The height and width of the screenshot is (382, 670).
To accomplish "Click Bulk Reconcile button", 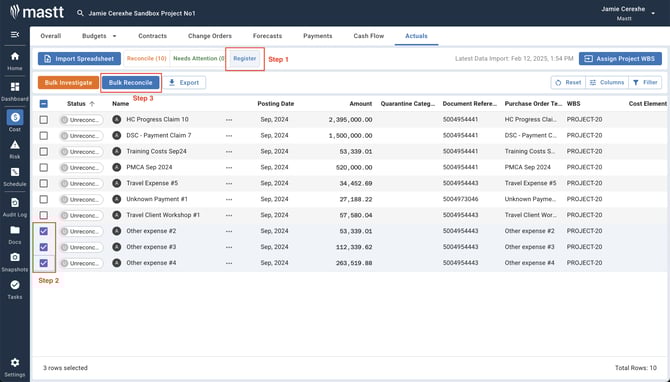I will point(130,82).
